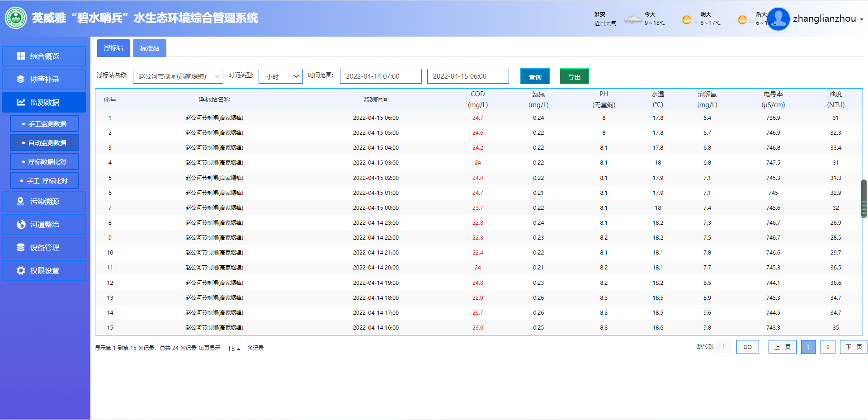
Task: Open the 浮标站名称 station dropdown
Action: tap(178, 76)
